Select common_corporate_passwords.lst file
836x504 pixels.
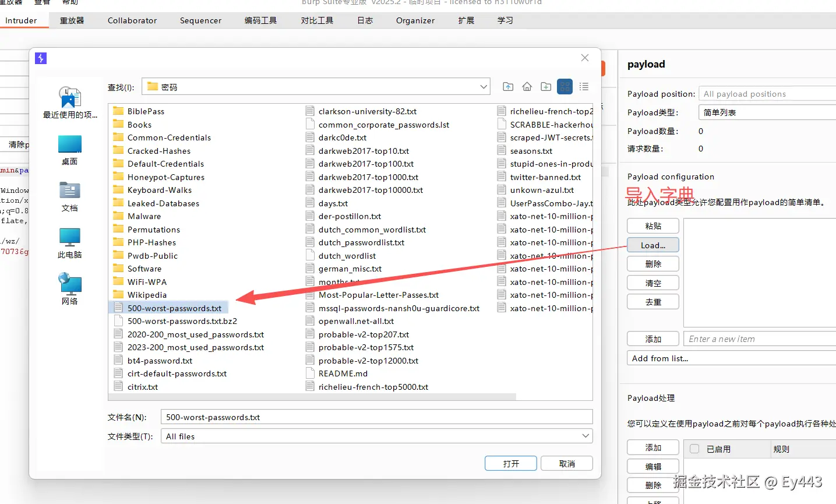[x=378, y=125]
